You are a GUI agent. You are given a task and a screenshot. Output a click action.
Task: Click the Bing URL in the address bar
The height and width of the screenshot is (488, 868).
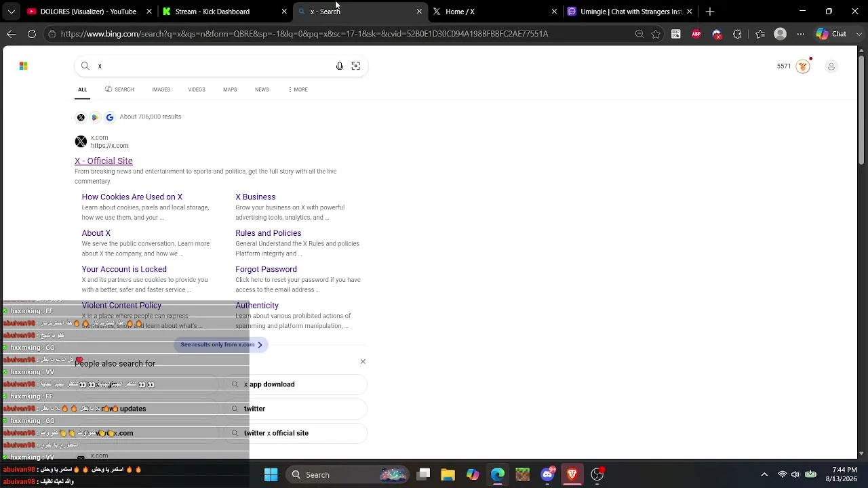[x=304, y=34]
